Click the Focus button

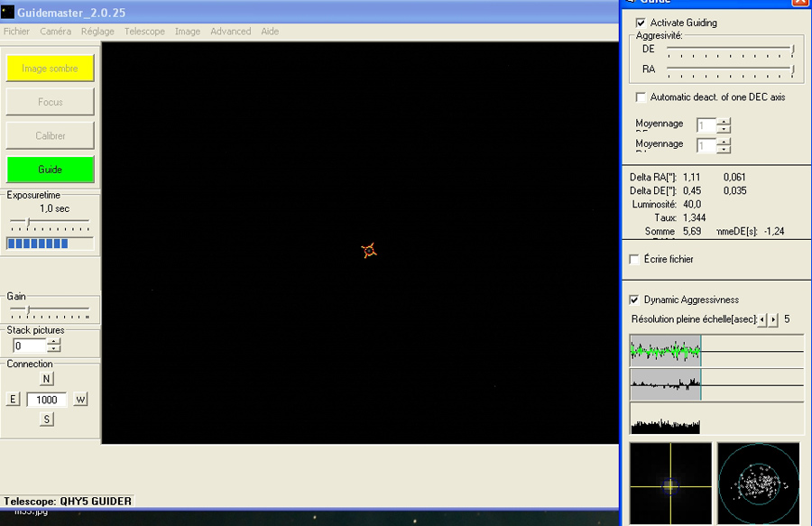tap(50, 102)
